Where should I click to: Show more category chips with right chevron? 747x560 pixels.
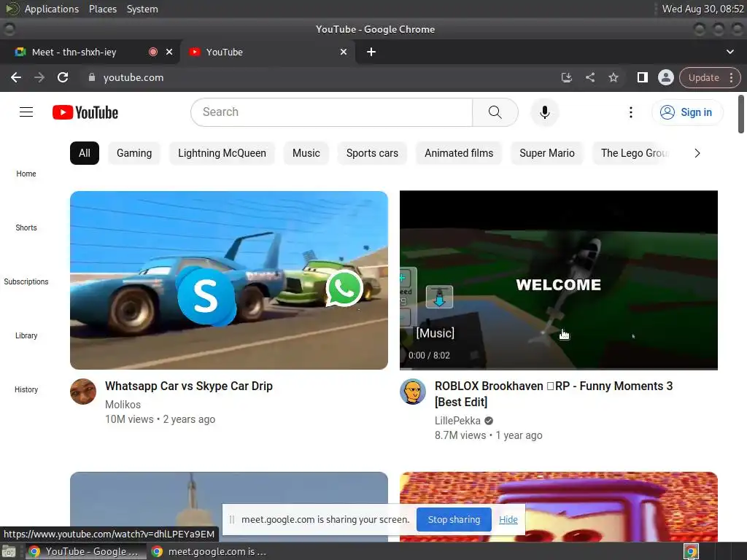coord(697,153)
